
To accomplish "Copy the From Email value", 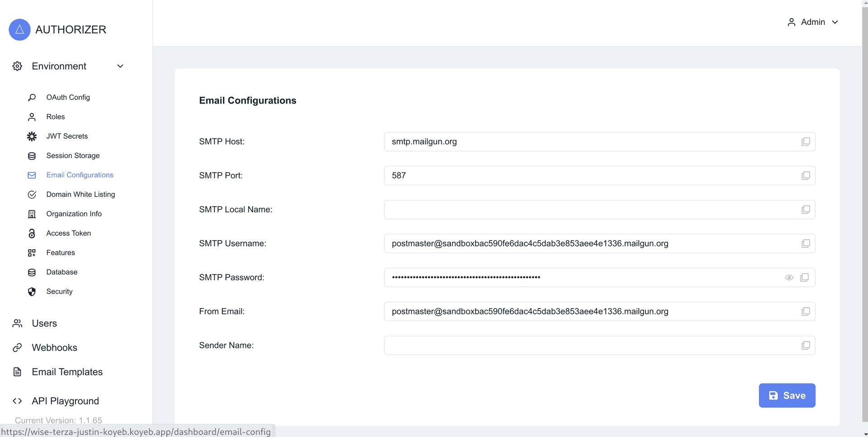I will [x=806, y=312].
